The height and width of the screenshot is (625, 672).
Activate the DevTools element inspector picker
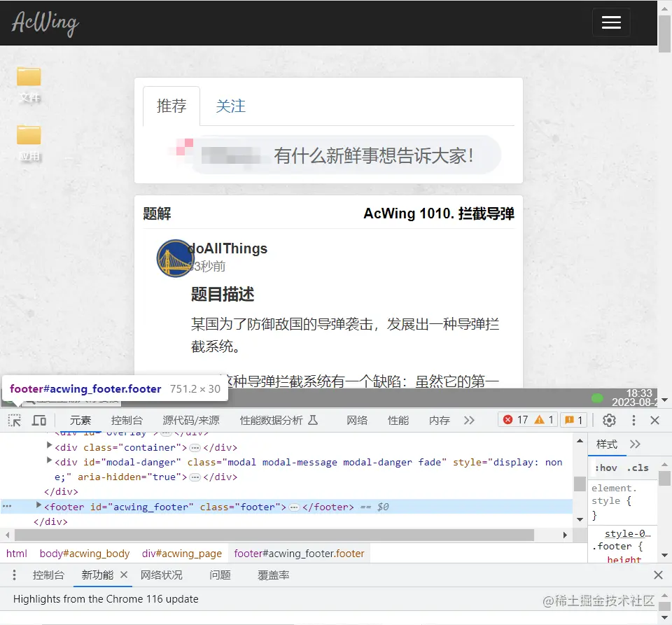[x=15, y=420]
